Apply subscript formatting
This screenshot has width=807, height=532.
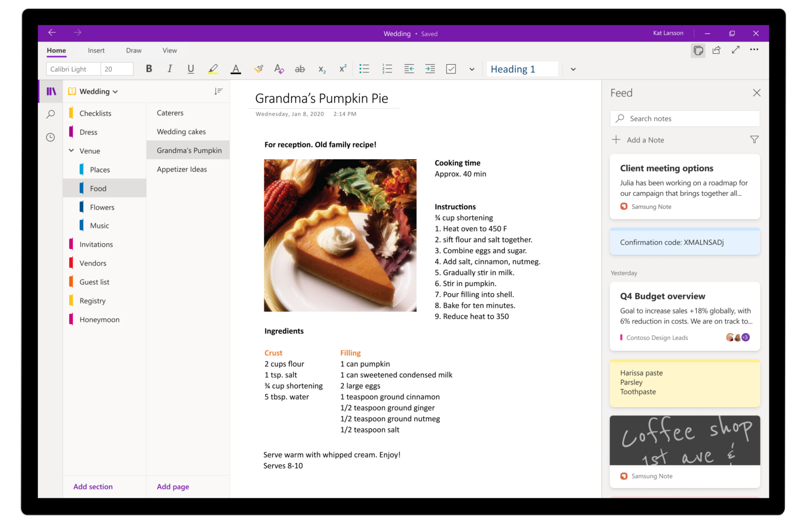(x=321, y=69)
